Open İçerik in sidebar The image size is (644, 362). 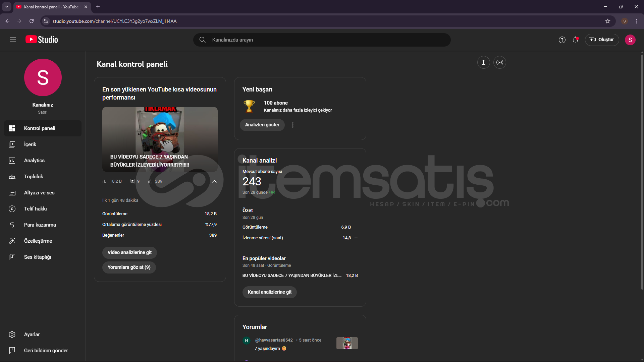tap(43, 144)
